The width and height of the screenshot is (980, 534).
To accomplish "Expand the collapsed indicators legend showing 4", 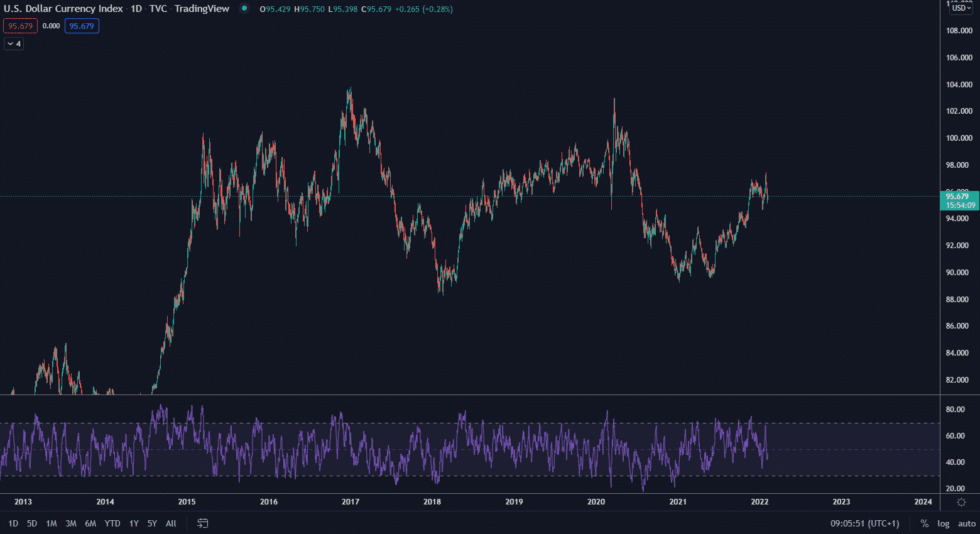I will (14, 44).
